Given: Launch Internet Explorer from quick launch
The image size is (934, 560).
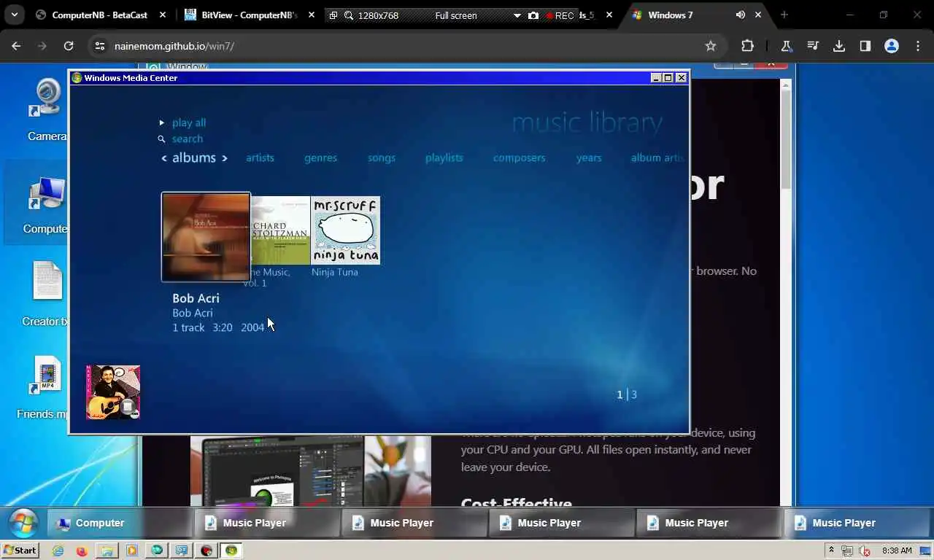Looking at the screenshot, I should (58, 551).
